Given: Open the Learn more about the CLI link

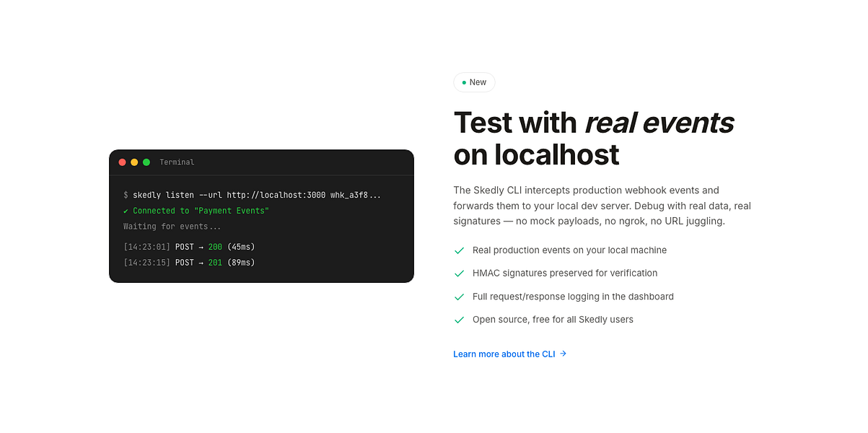Looking at the screenshot, I should tap(510, 354).
